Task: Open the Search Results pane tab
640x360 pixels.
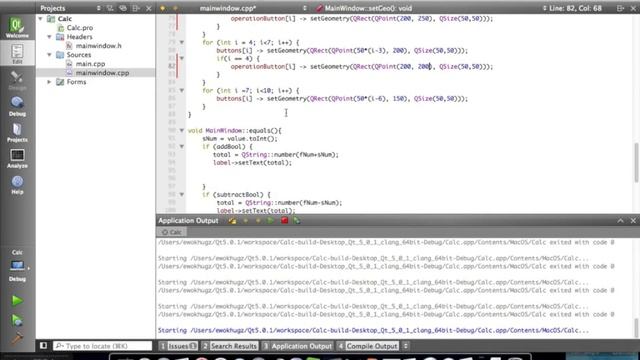Action: pyautogui.click(x=230, y=346)
